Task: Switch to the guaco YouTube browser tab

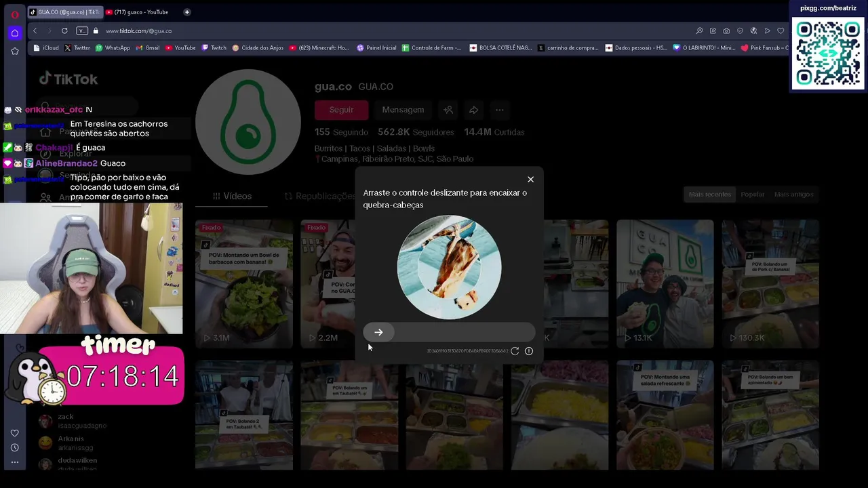Action: point(140,12)
